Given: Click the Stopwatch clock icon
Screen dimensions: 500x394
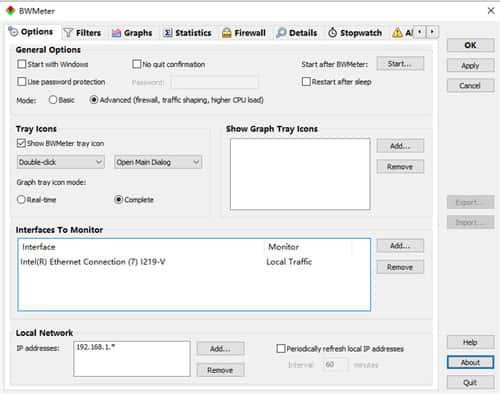Looking at the screenshot, I should click(332, 33).
